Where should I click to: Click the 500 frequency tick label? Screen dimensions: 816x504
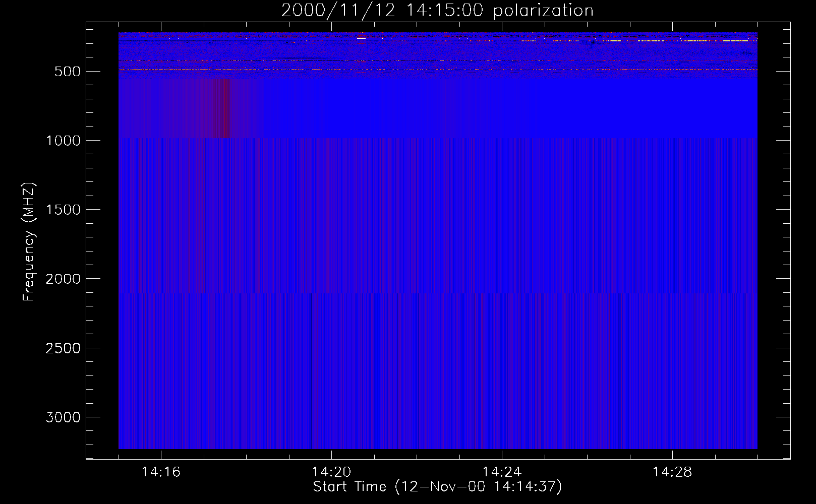coord(68,72)
